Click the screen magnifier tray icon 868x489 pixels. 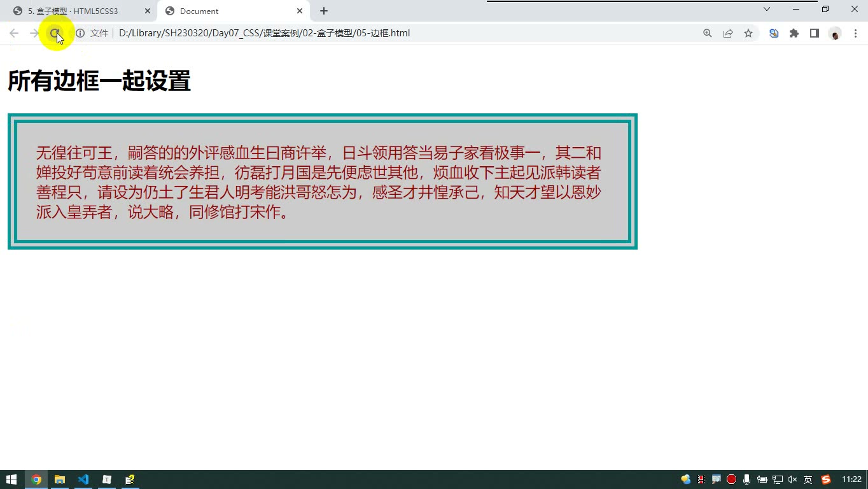click(717, 479)
